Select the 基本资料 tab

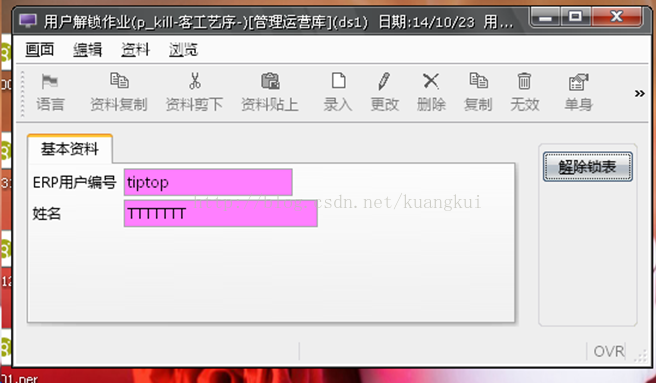tap(70, 149)
